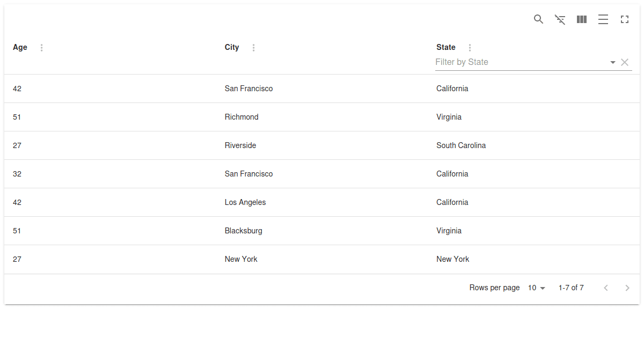Open City column actions menu

(253, 48)
